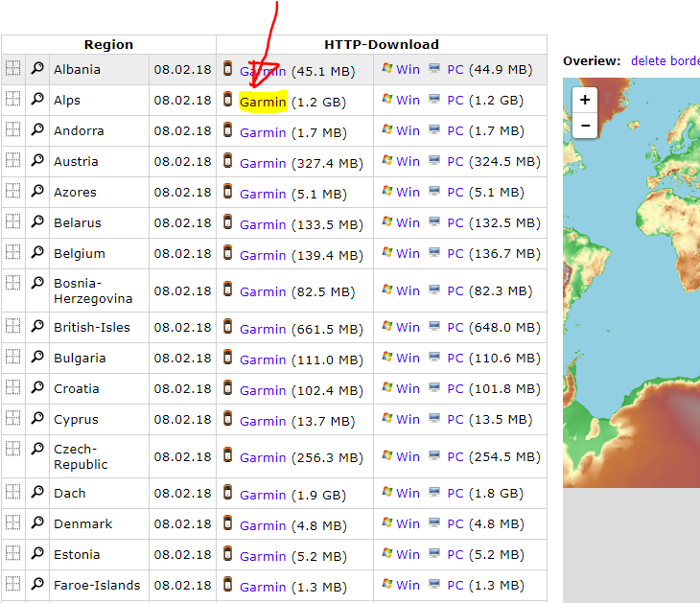Click the Windows flag icon in Albania row

click(387, 68)
